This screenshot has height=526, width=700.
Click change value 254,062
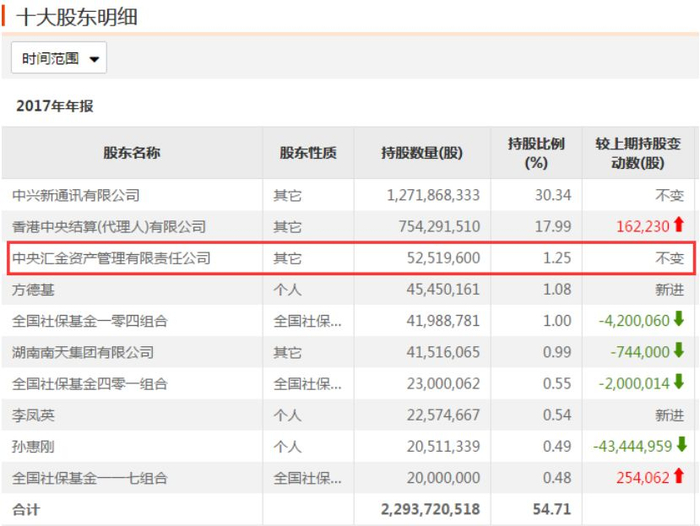[x=643, y=478]
